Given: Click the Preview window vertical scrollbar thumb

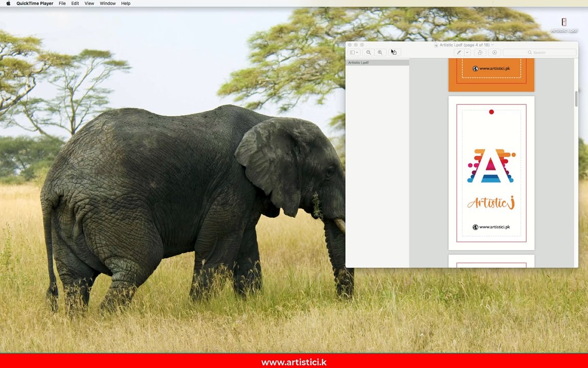Looking at the screenshot, I should click(576, 99).
